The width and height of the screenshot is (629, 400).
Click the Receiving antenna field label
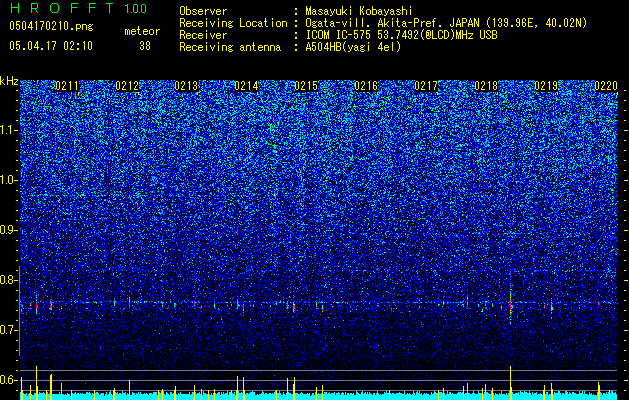click(230, 47)
